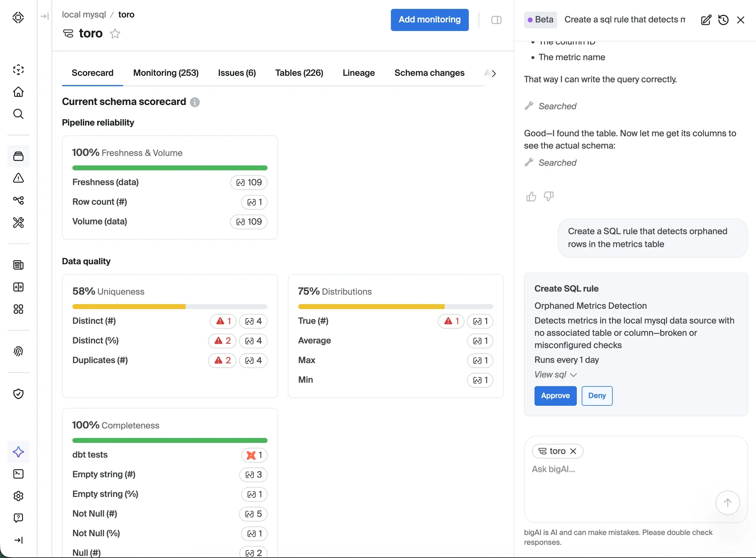Image resolution: width=756 pixels, height=558 pixels.
Task: Open the four-squares dashboard icon in sidebar
Action: tap(18, 309)
